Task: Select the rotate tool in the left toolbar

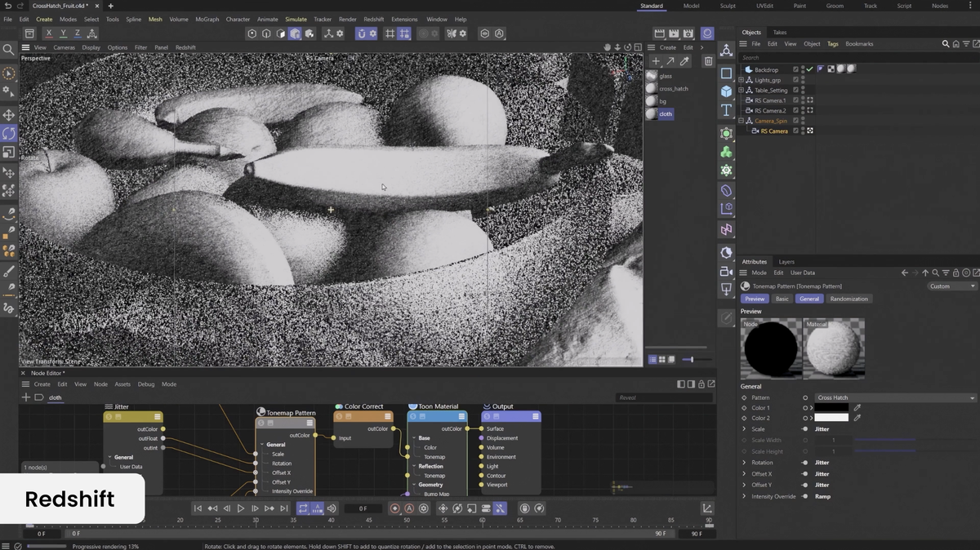Action: [x=10, y=132]
